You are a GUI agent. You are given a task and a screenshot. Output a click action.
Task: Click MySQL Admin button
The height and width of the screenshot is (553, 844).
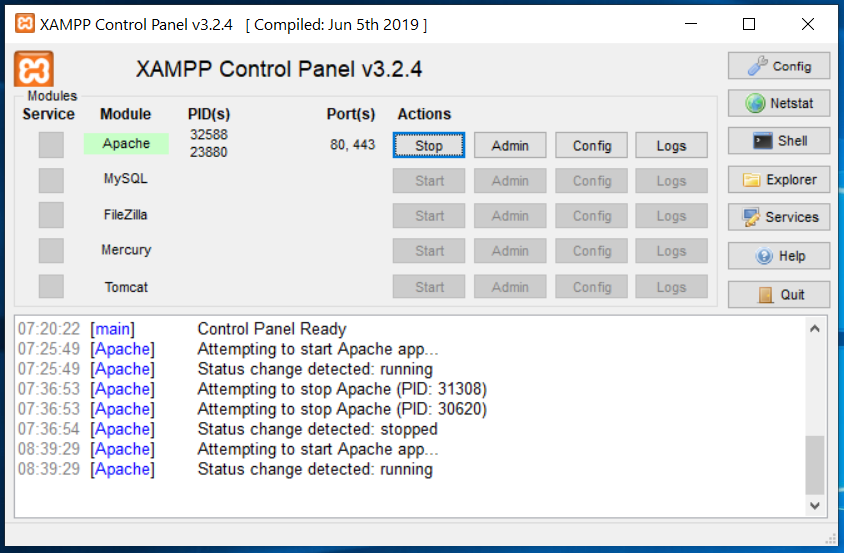click(510, 180)
